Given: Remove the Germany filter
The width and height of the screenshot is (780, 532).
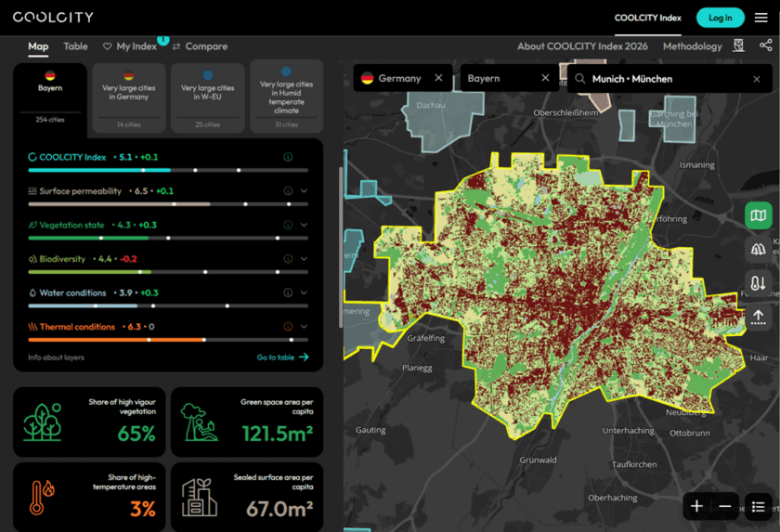Looking at the screenshot, I should (438, 78).
